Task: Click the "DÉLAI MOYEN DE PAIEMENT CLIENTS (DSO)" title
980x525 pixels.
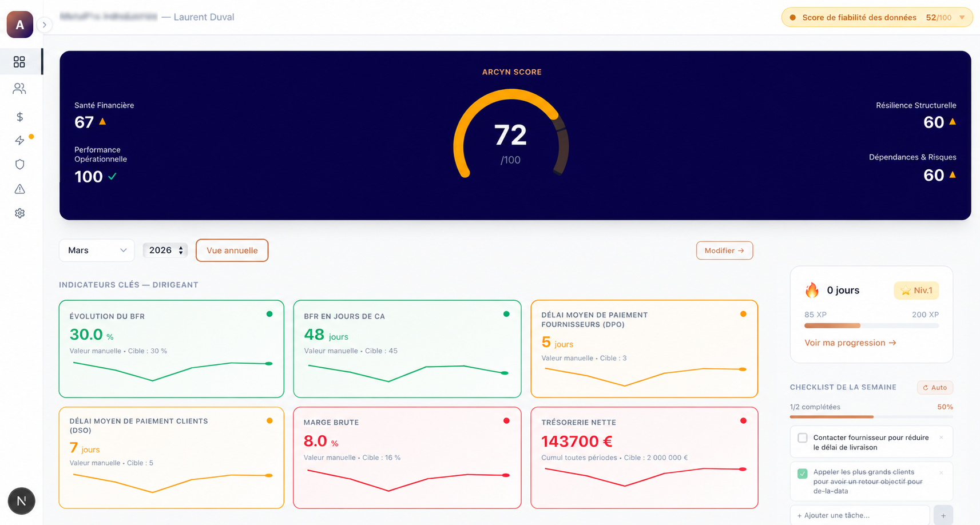Action: click(138, 425)
